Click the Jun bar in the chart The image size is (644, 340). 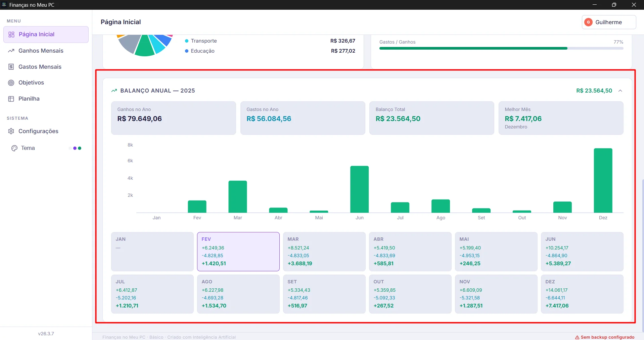(359, 189)
